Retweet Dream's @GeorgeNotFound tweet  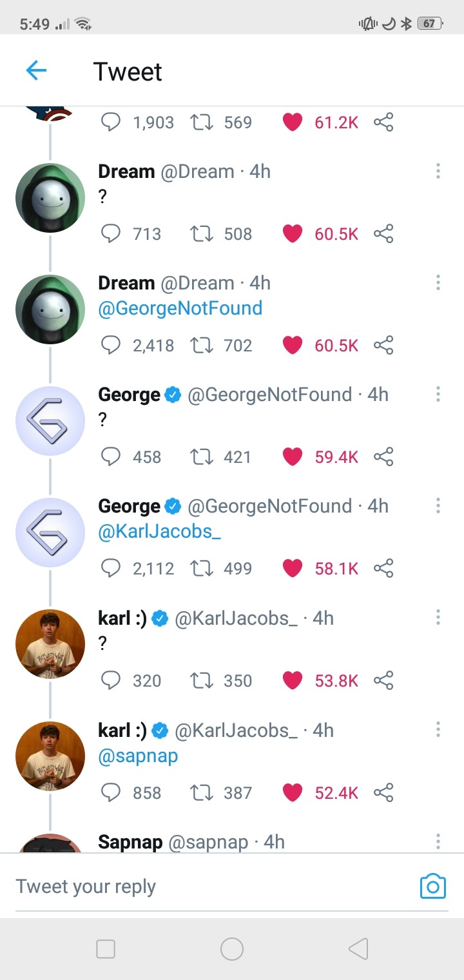[202, 346]
